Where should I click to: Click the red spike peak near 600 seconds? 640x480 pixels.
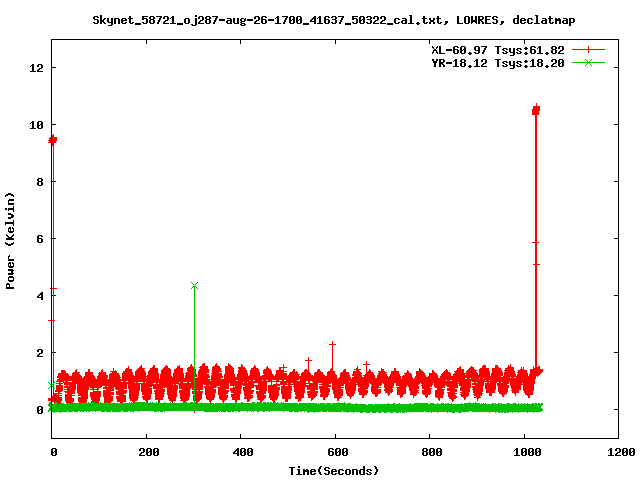pos(332,344)
